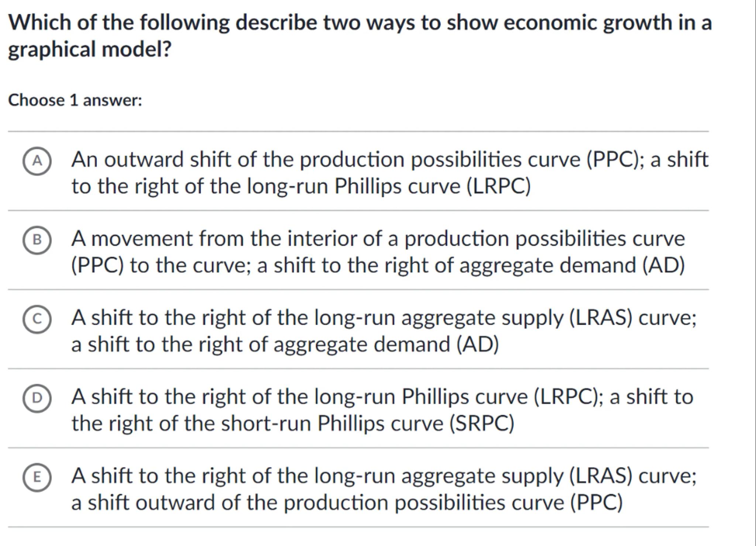Click "(PPC)" at end of option E
The image size is (756, 546).
coord(596,503)
